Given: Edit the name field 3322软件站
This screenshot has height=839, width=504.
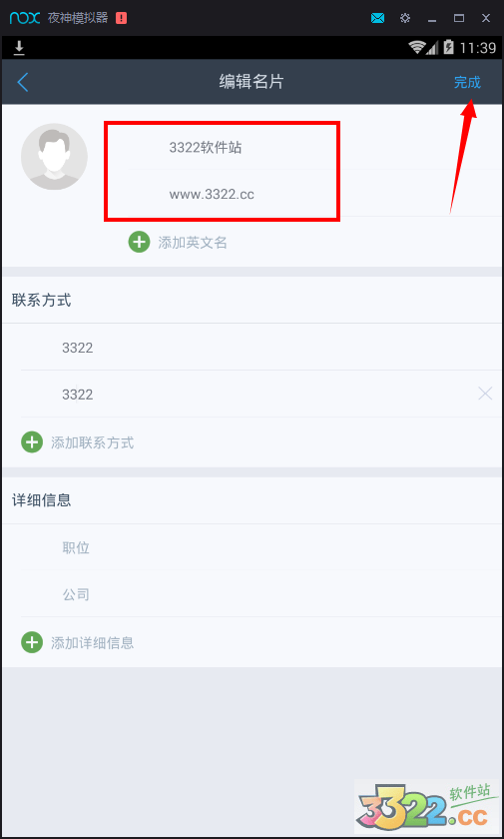Looking at the screenshot, I should pyautogui.click(x=314, y=148).
